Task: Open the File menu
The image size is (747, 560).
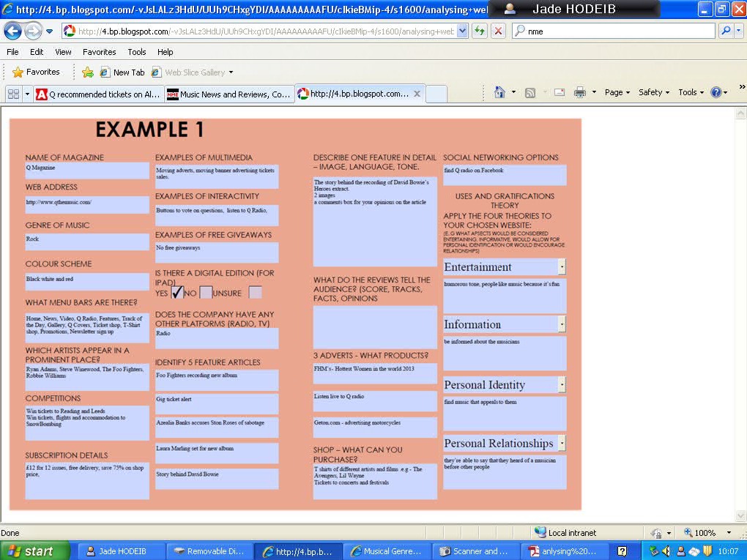Action: [12, 52]
